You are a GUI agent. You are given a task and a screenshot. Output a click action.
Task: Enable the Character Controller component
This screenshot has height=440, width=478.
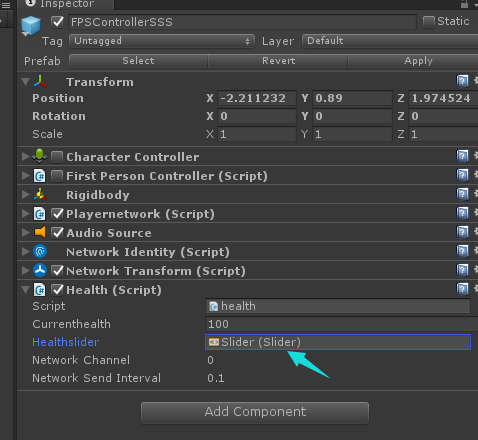click(x=57, y=157)
